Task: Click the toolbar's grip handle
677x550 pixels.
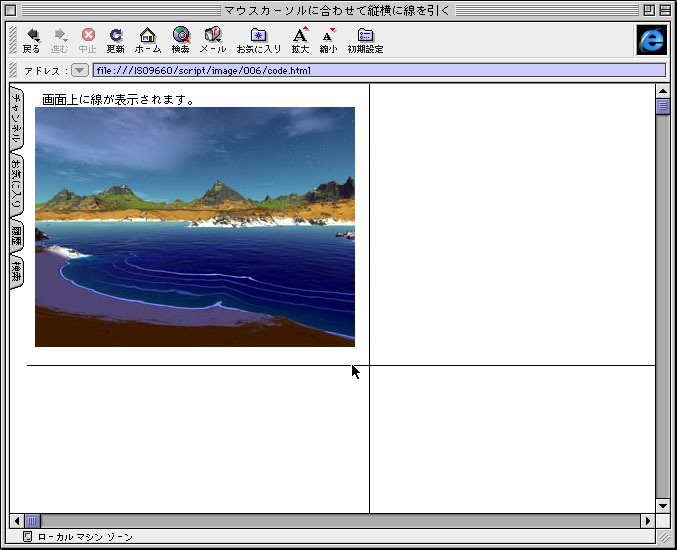Action: pos(13,40)
